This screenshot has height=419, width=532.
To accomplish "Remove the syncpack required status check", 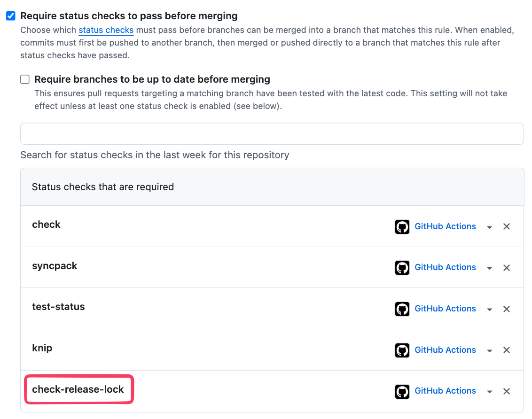I will click(507, 267).
